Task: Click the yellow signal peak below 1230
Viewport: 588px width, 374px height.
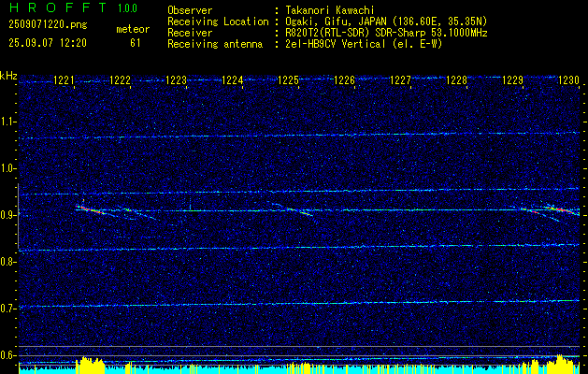Action: coord(561,364)
